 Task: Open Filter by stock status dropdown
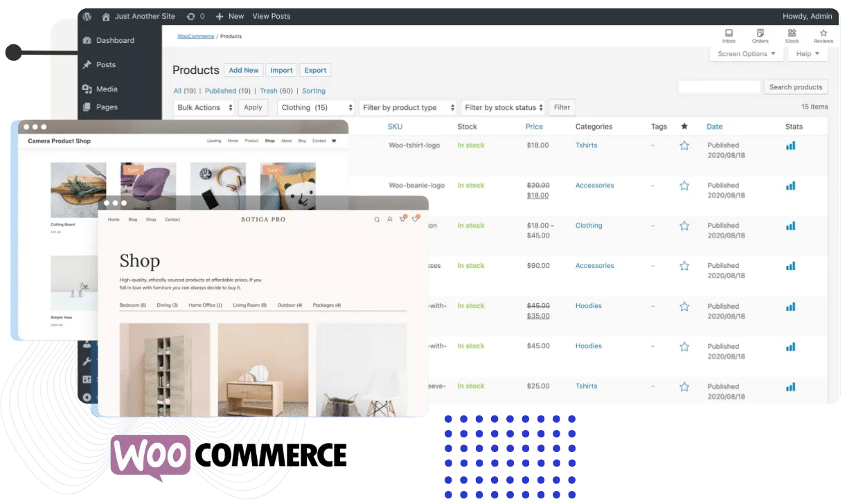pyautogui.click(x=504, y=107)
